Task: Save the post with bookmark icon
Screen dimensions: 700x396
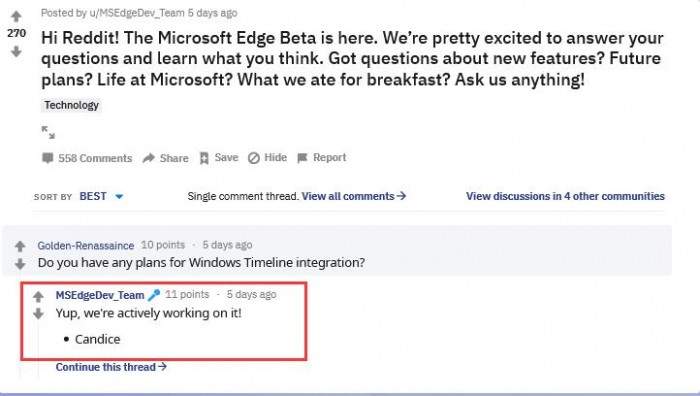Action: (x=219, y=158)
